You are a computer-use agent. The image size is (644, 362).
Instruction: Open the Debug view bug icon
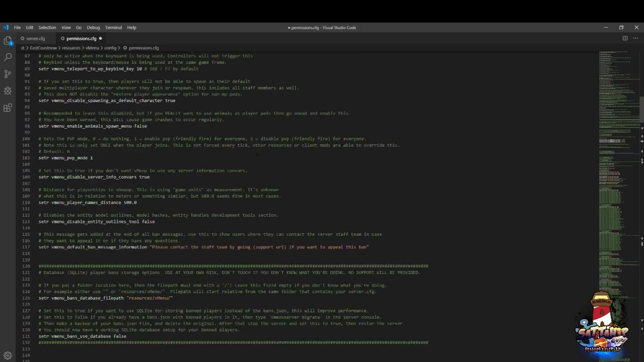8,91
